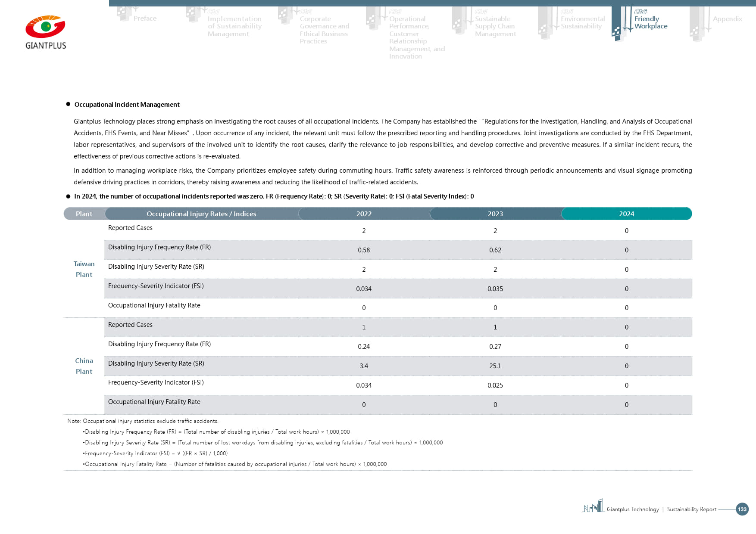This screenshot has width=756, height=534.
Task: Select the China Plant row label
Action: [84, 366]
